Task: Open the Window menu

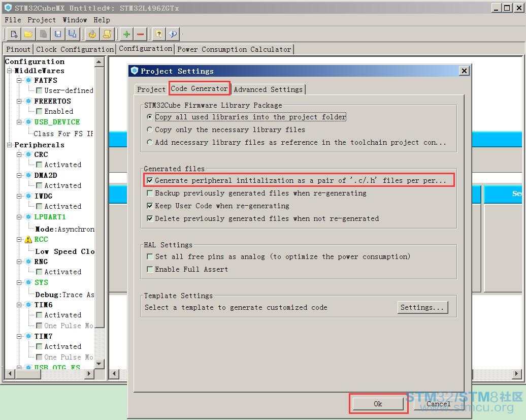Action: point(75,20)
